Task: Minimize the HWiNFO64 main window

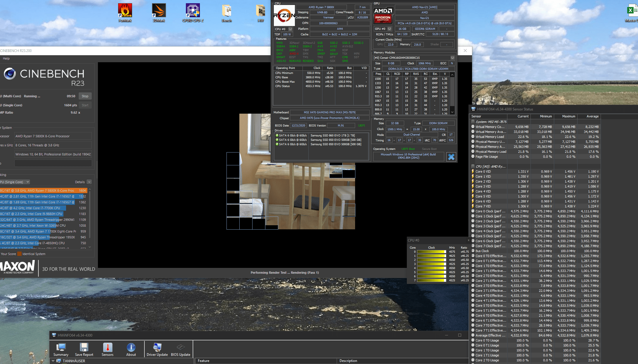Action: pos(446,335)
